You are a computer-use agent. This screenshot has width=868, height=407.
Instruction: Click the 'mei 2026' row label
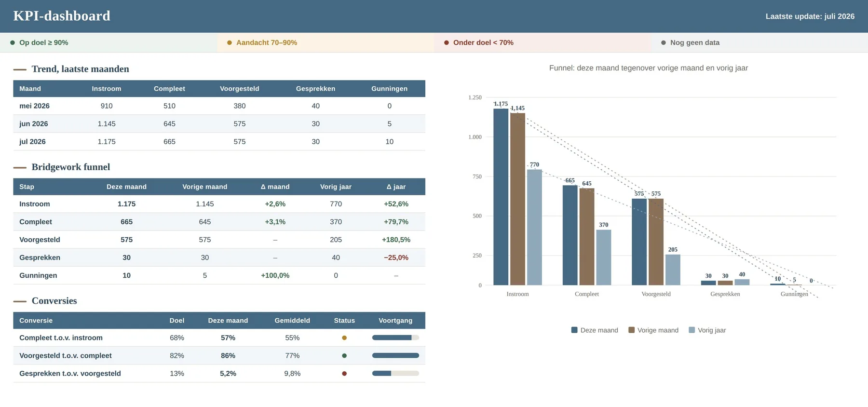[34, 106]
